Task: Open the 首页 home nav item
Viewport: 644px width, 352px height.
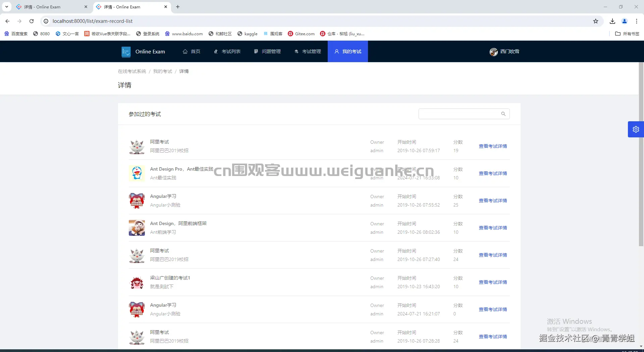Action: click(x=192, y=51)
